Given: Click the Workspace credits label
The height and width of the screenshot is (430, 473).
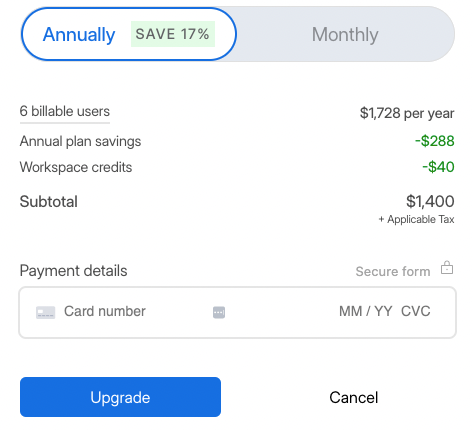Looking at the screenshot, I should point(76,167).
